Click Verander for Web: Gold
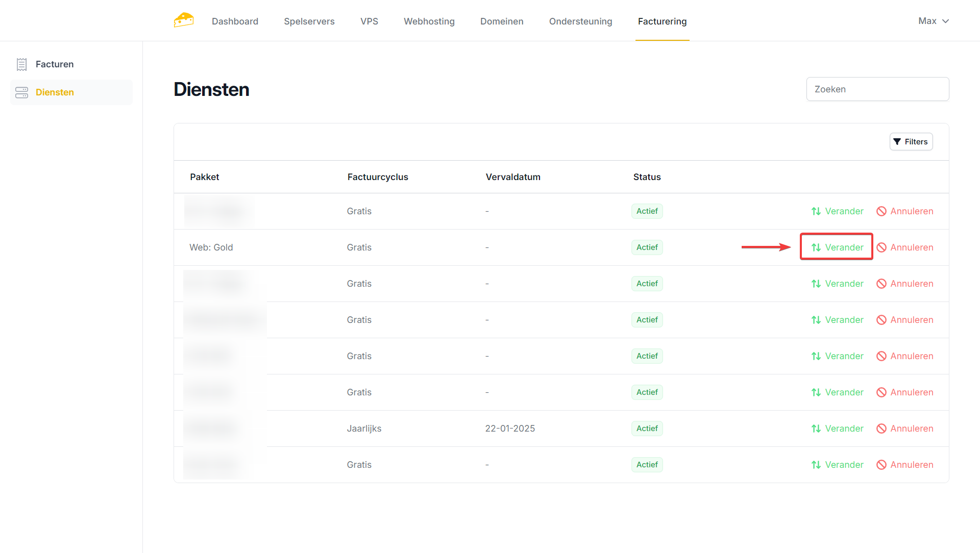The image size is (980, 553). tap(837, 247)
